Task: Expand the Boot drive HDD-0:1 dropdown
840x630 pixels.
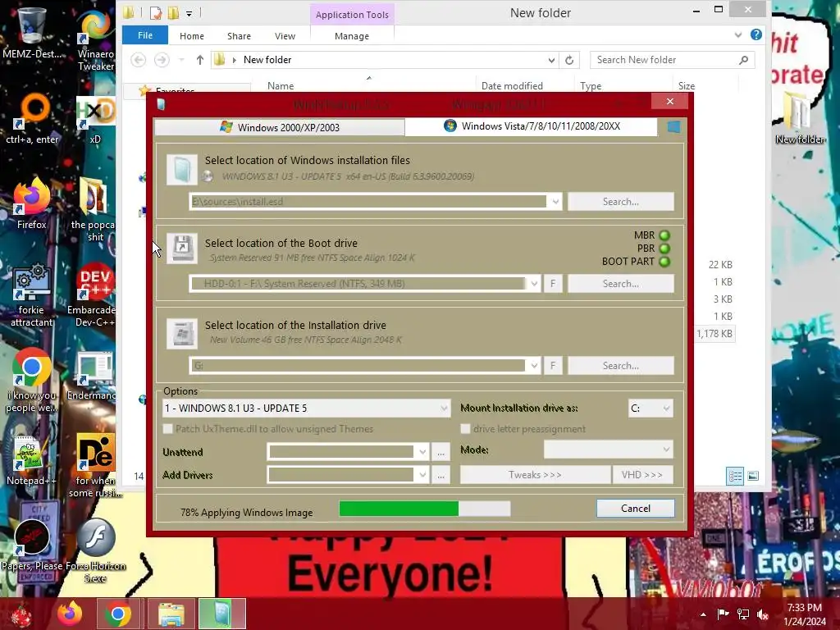Action: pyautogui.click(x=534, y=283)
